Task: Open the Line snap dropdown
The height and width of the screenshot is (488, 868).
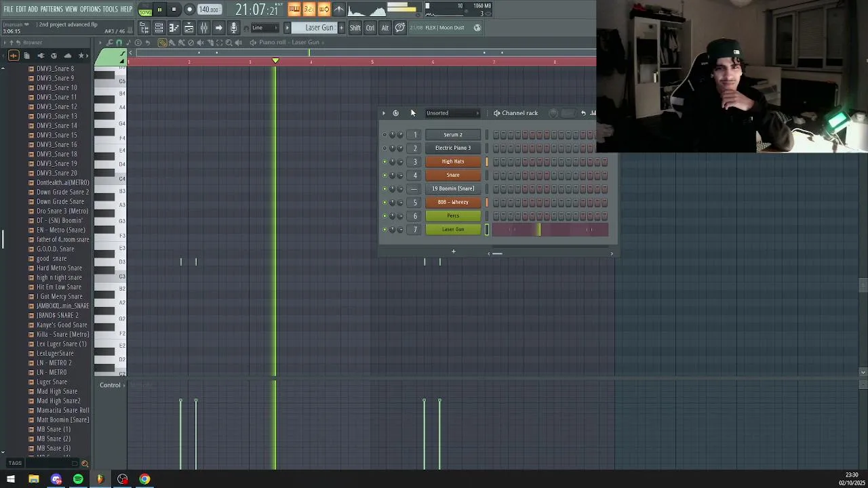Action: tap(264, 28)
